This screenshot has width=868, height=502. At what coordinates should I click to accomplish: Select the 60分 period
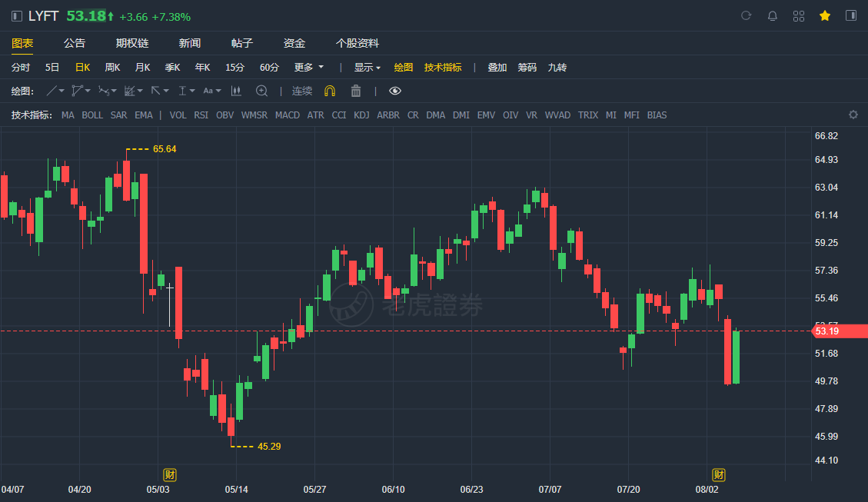(269, 68)
